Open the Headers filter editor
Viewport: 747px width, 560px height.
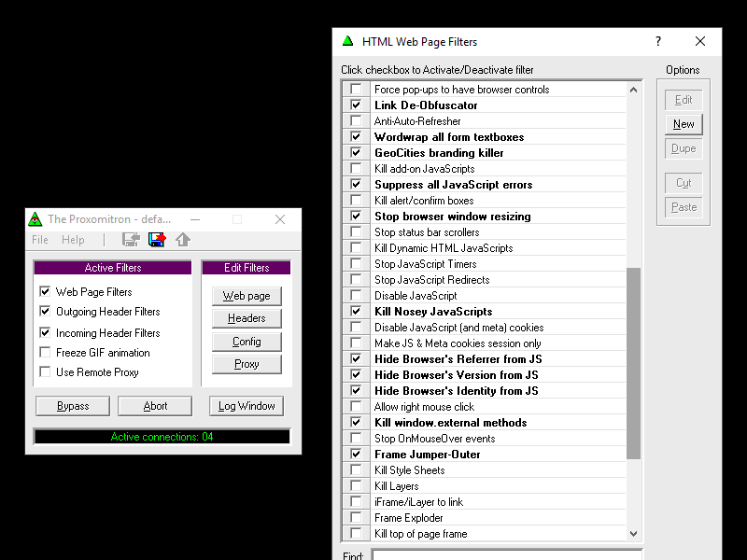click(x=247, y=318)
